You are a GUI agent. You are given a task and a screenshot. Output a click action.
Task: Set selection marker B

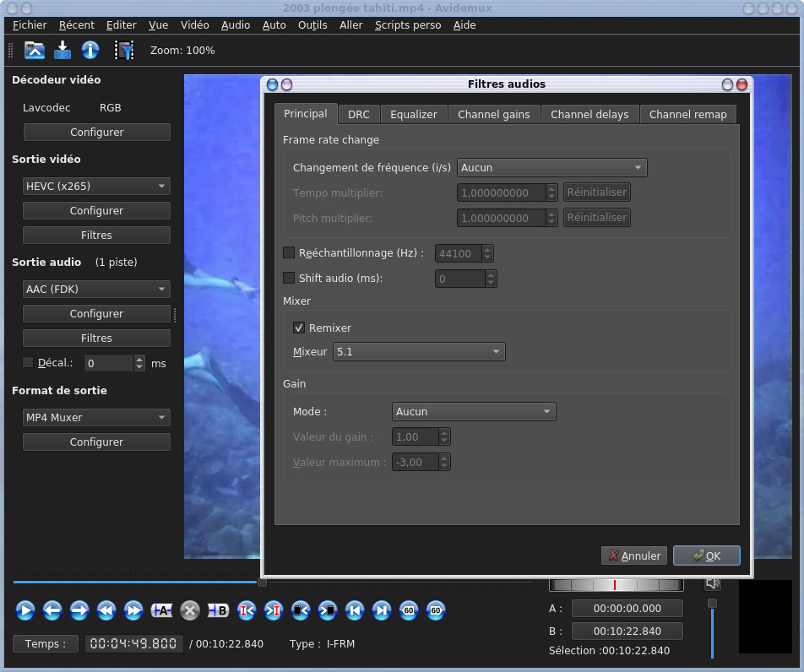coord(218,610)
